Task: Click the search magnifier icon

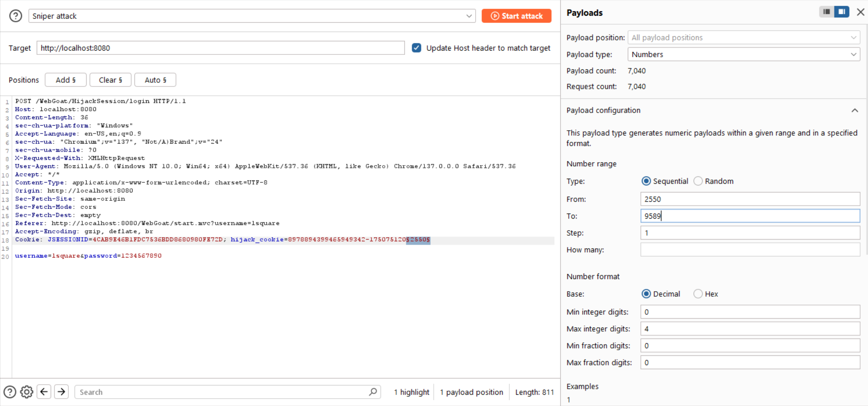Action: pos(373,392)
